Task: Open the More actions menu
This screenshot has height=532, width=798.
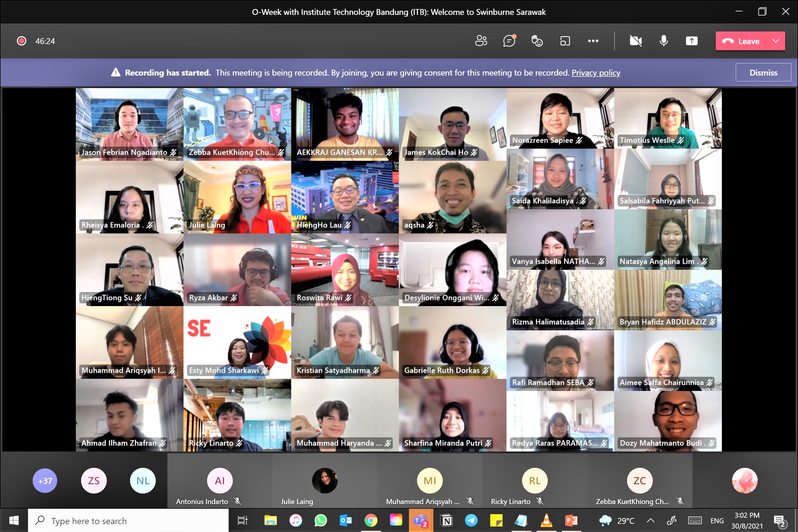Action: click(593, 41)
